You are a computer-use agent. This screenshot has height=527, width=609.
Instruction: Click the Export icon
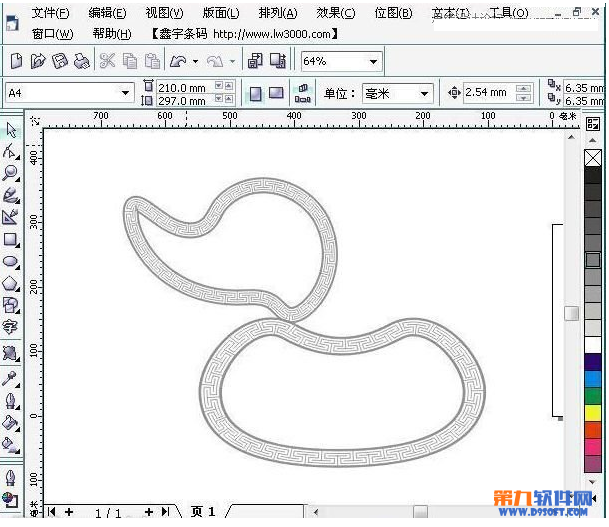point(278,61)
